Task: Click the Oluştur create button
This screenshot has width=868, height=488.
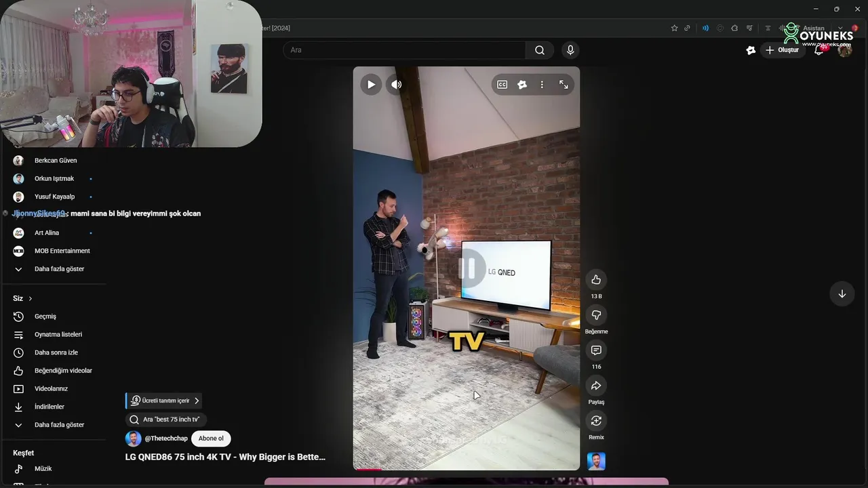Action: 782,50
